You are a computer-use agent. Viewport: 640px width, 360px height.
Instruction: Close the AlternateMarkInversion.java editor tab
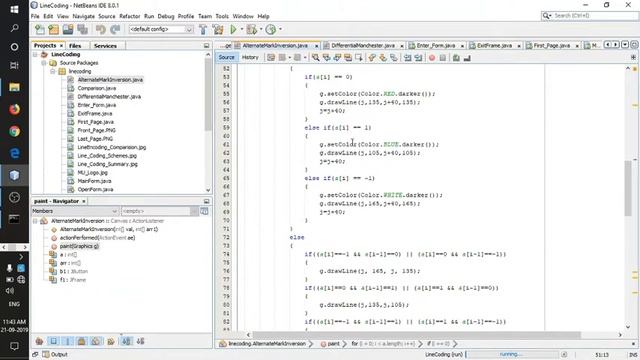click(316, 46)
